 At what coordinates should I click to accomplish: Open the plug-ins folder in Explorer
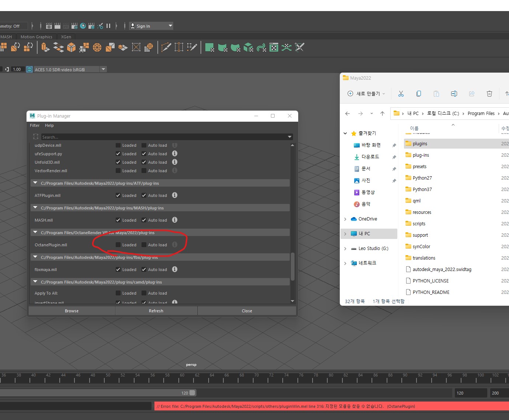(x=421, y=155)
